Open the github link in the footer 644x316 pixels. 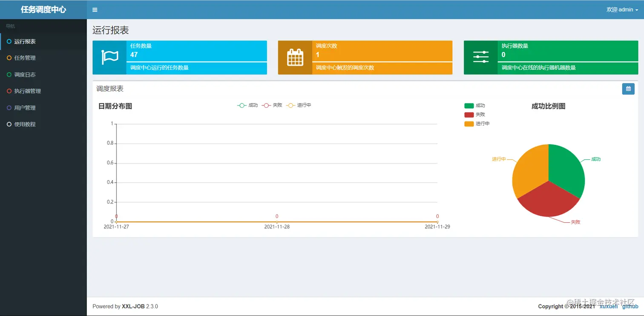630,306
